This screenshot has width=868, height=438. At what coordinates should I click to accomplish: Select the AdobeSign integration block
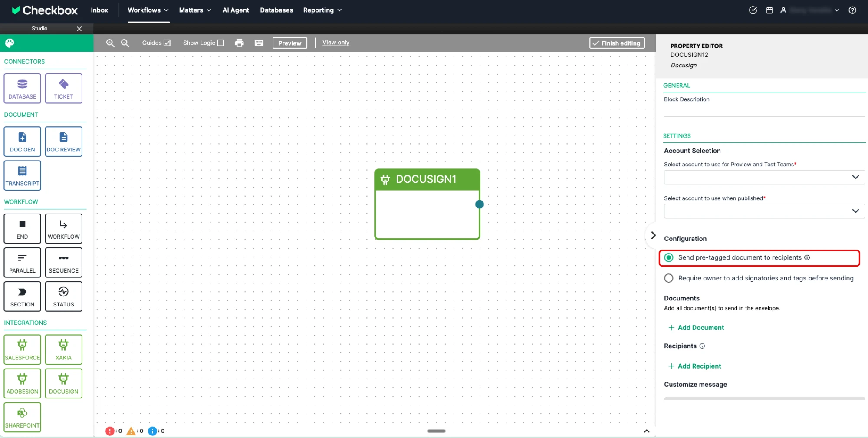pos(23,383)
